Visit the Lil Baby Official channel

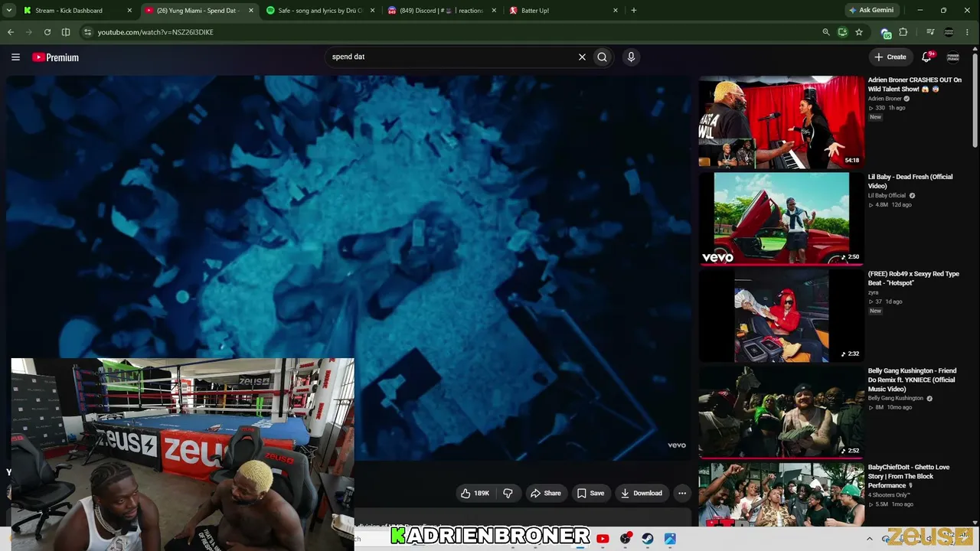tap(887, 196)
